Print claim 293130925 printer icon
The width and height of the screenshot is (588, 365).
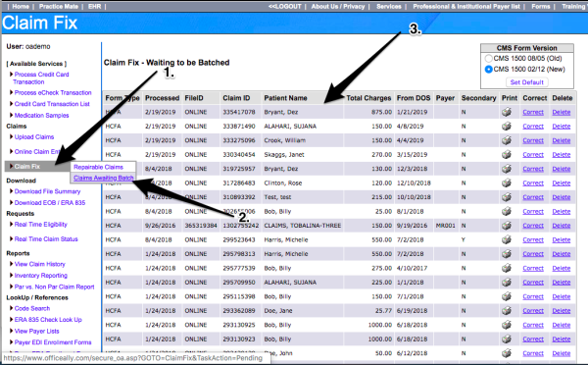point(507,325)
